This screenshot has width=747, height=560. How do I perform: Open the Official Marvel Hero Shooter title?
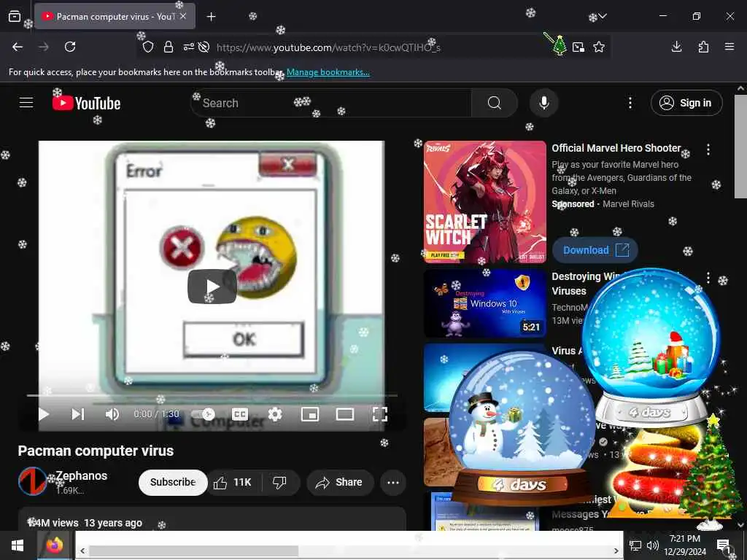tap(616, 148)
